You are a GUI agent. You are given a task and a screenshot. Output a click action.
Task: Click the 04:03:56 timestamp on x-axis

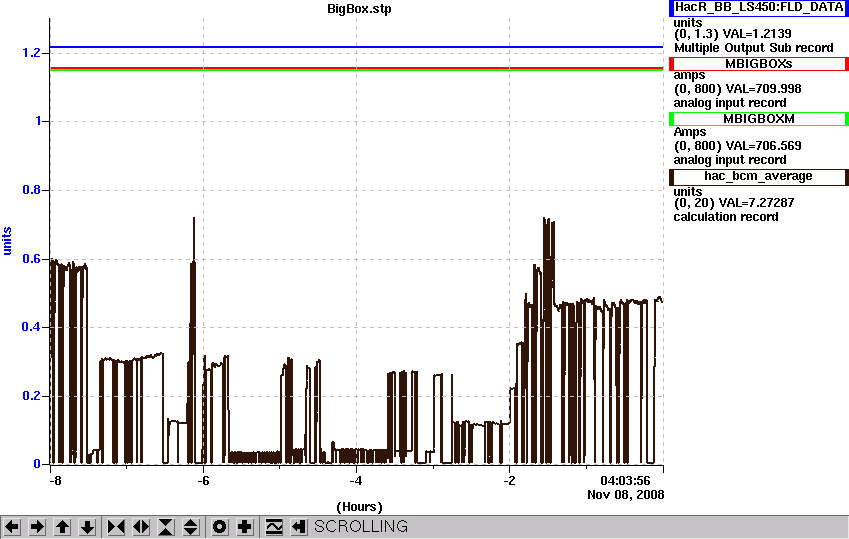click(x=625, y=480)
